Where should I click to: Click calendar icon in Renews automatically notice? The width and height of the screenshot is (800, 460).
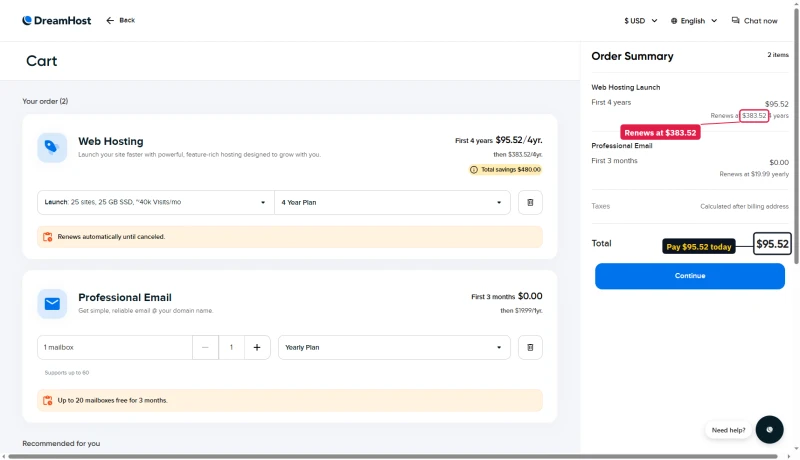pyautogui.click(x=47, y=237)
